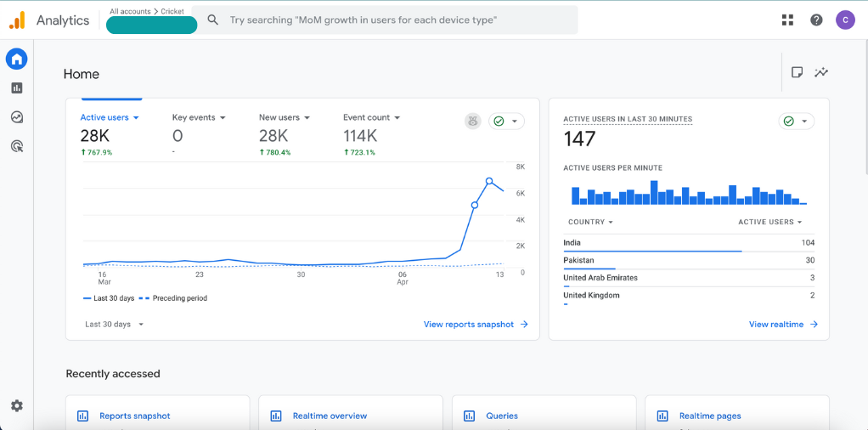The height and width of the screenshot is (430, 868).
Task: Follow the View realtime link
Action: (x=783, y=324)
